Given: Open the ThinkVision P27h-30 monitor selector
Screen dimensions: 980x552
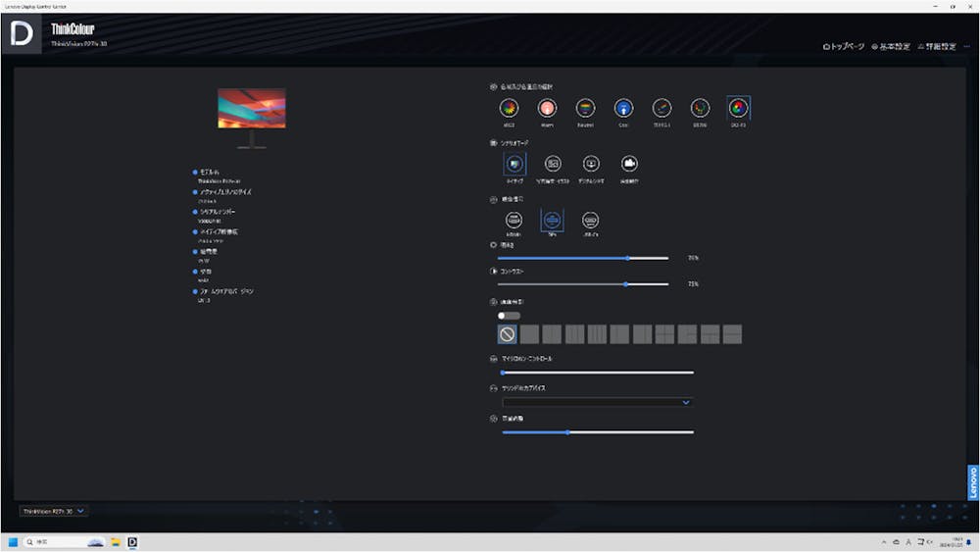Looking at the screenshot, I should (x=53, y=512).
